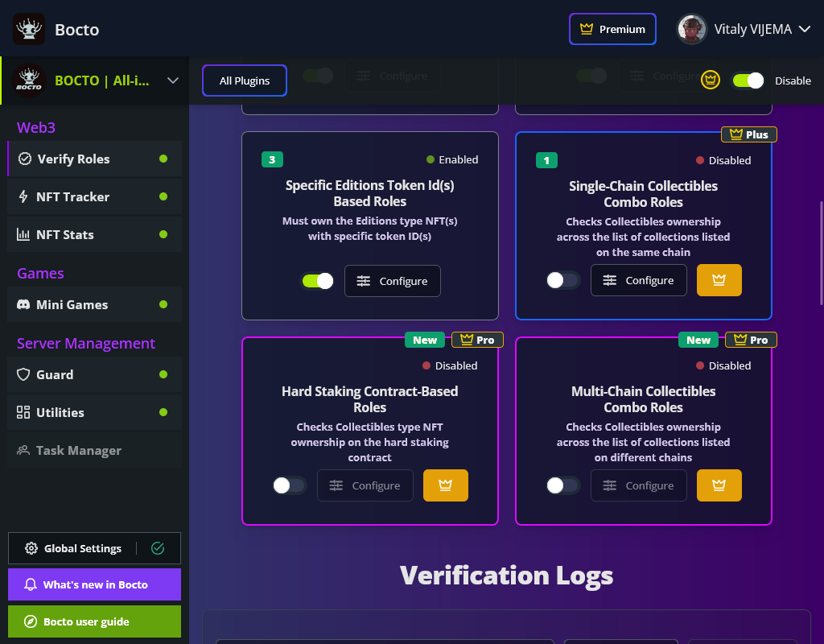Viewport: 824px width, 644px height.
Task: Click crown button on Single-Chain Collectibles card
Action: (x=719, y=280)
